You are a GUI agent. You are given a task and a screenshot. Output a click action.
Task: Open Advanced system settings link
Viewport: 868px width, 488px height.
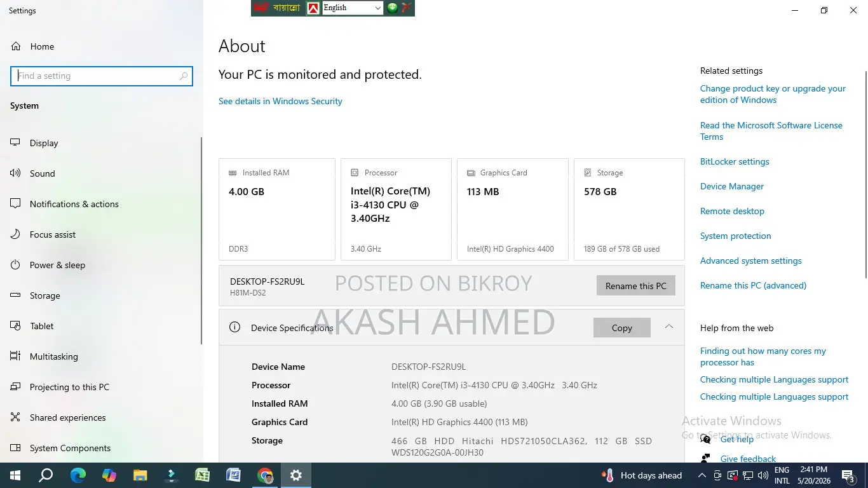pos(750,261)
